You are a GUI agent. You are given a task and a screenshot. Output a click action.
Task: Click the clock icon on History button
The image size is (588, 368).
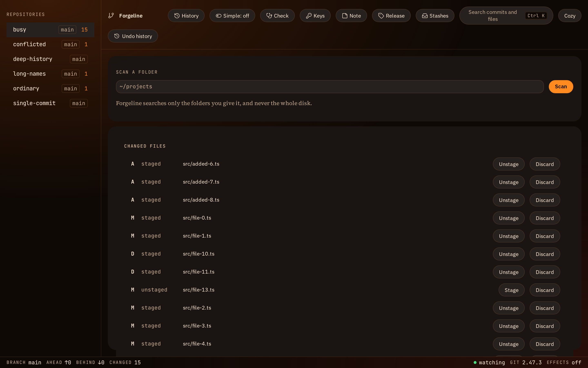(177, 16)
